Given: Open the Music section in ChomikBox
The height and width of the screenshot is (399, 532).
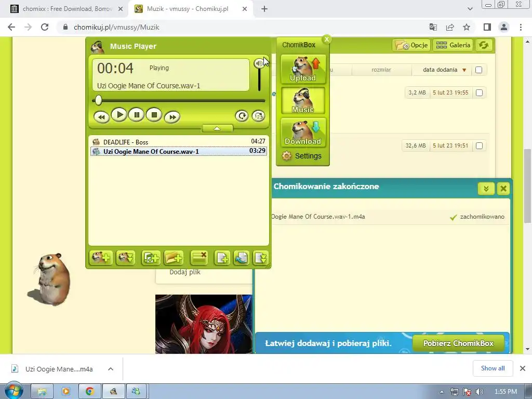Looking at the screenshot, I should point(303,101).
